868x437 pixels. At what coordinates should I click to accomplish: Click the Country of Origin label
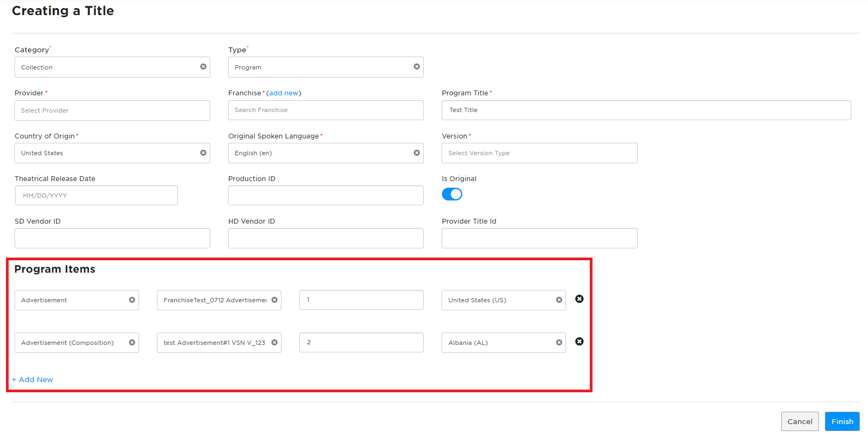point(45,136)
